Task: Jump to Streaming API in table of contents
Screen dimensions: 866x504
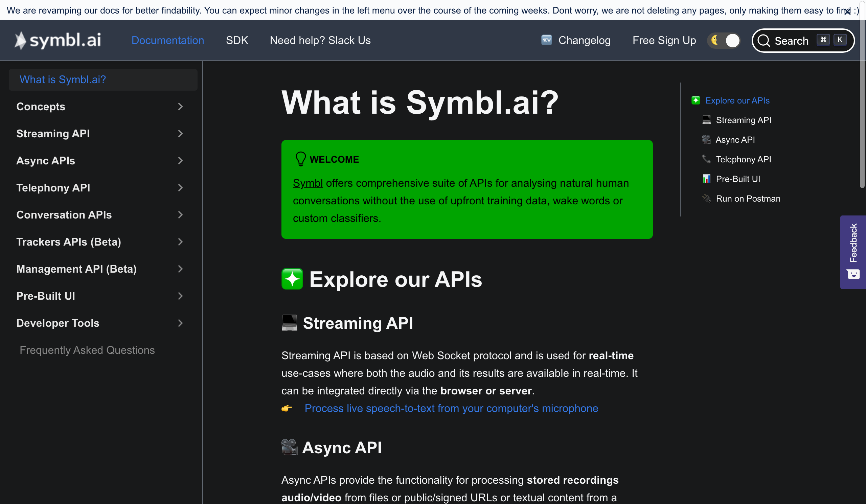Action: (x=744, y=120)
